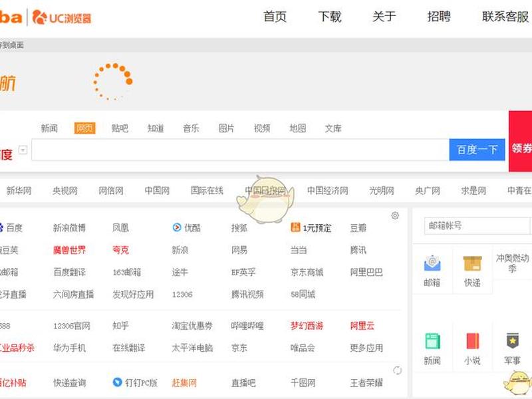Open the 腾讯视频 link
This screenshot has height=399, width=532.
click(247, 294)
